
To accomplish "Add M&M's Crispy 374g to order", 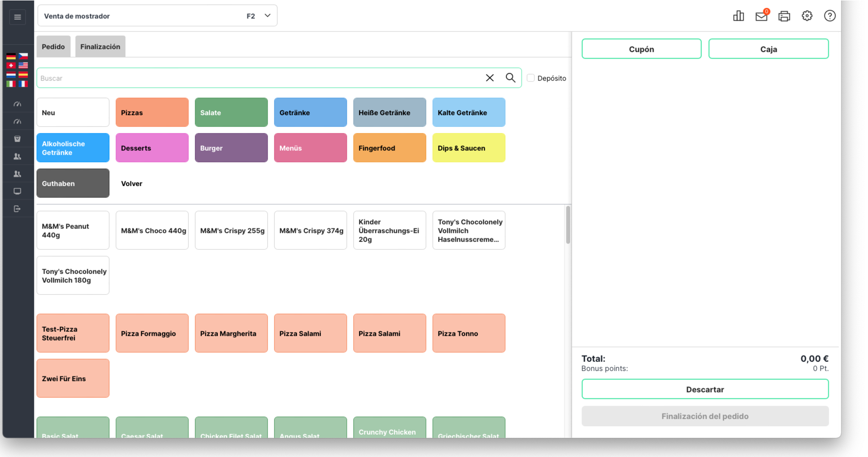I will (x=311, y=230).
